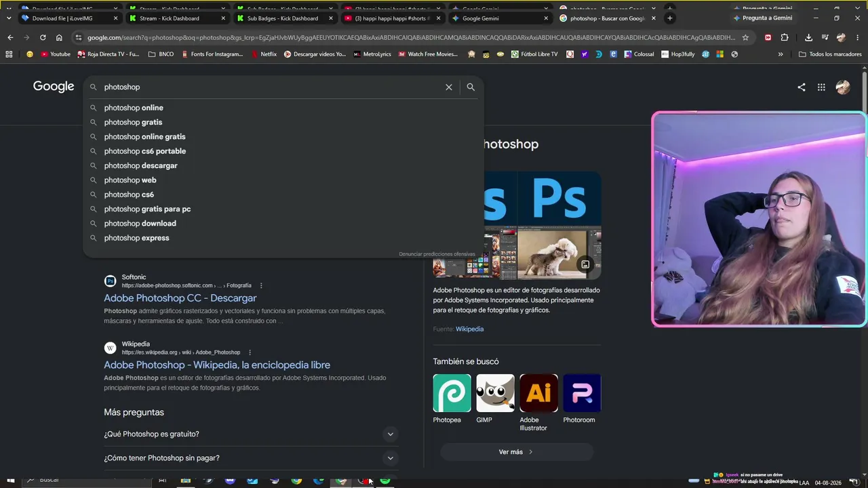Open the MetroLyrics bookmark
Viewport: 868px width, 488px height.
(x=372, y=54)
